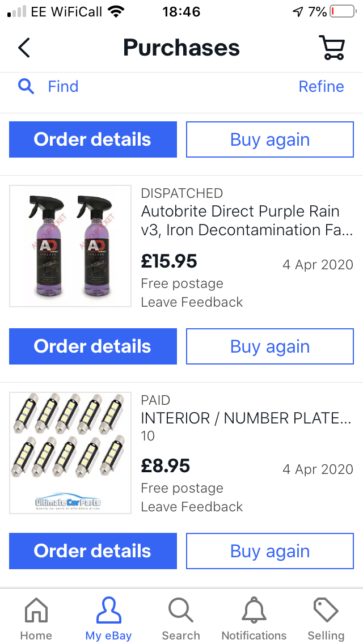
Task: Buy again the number plate LED bulbs
Action: tap(269, 551)
